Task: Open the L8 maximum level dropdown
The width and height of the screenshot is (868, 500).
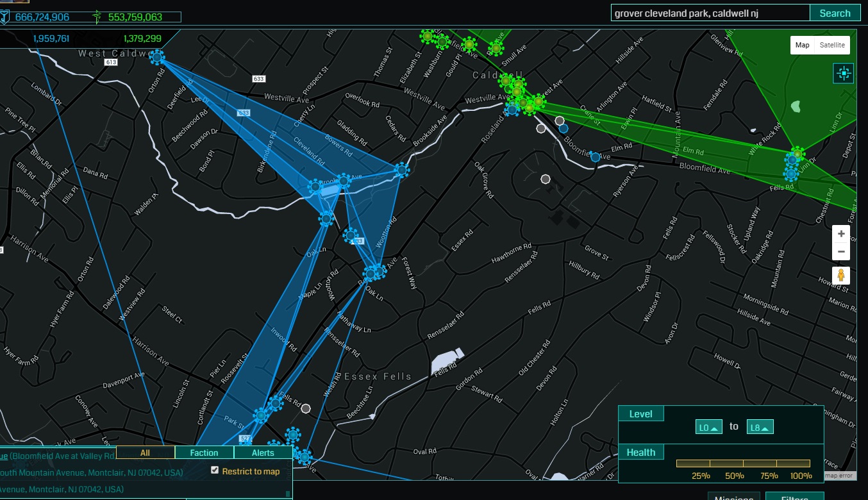Action: 760,427
